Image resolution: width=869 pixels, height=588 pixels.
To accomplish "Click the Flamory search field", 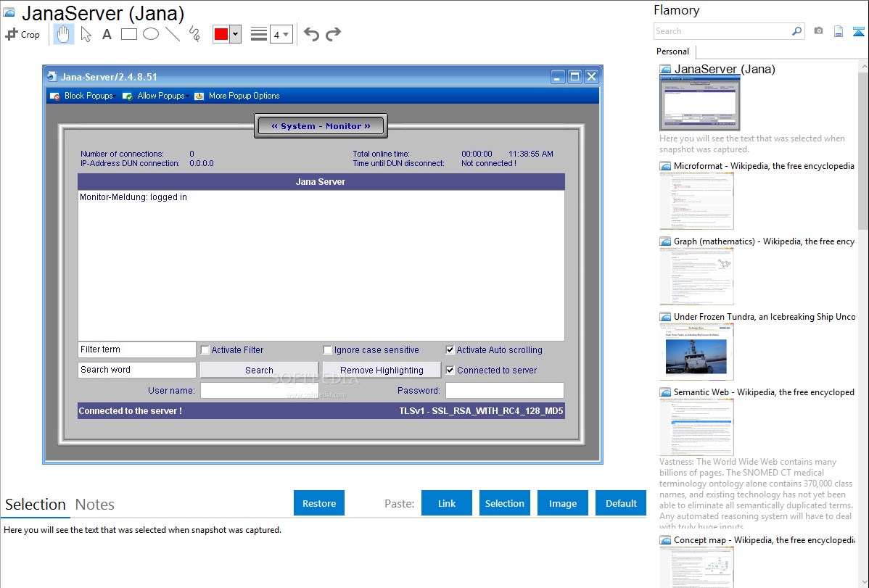I will (722, 31).
